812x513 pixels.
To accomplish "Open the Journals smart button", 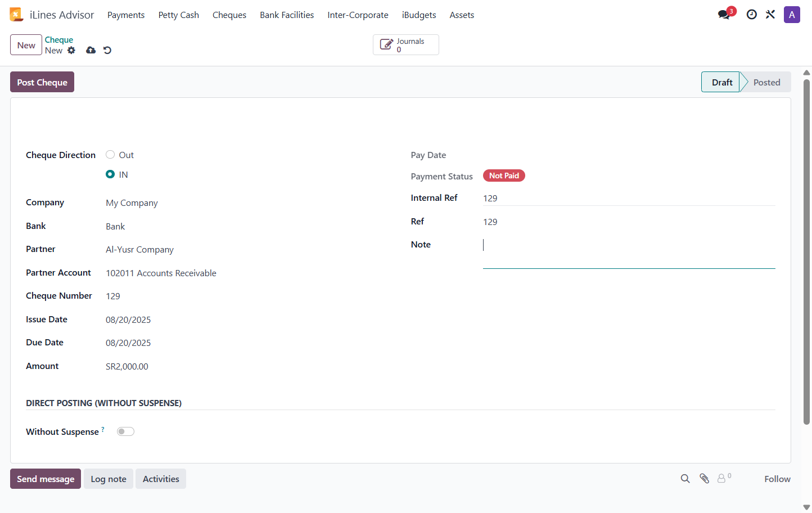I will click(x=406, y=45).
